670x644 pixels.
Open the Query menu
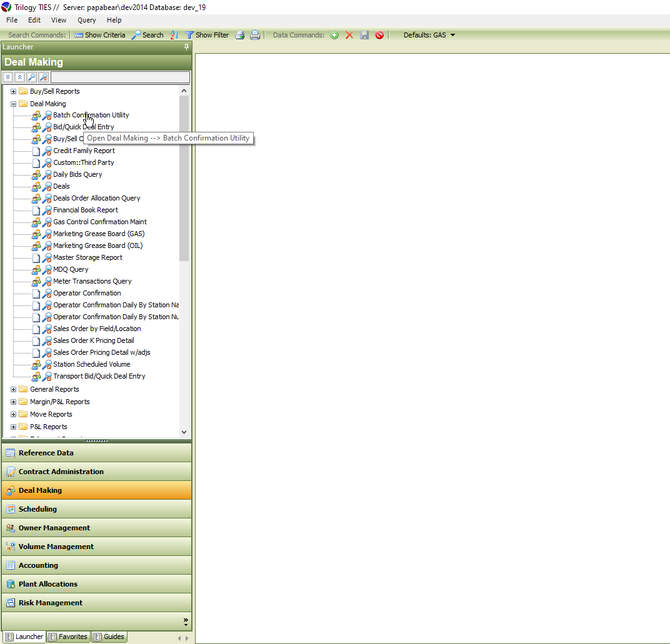(86, 20)
